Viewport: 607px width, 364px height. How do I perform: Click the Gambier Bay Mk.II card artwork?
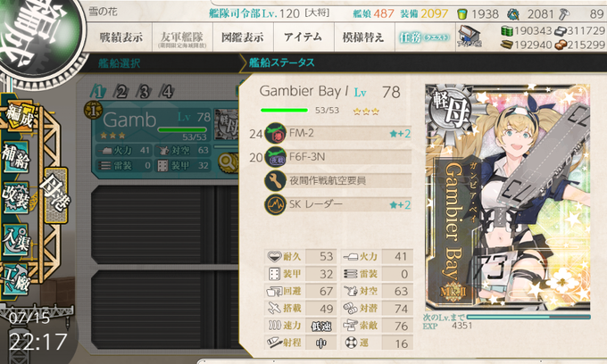[508, 197]
